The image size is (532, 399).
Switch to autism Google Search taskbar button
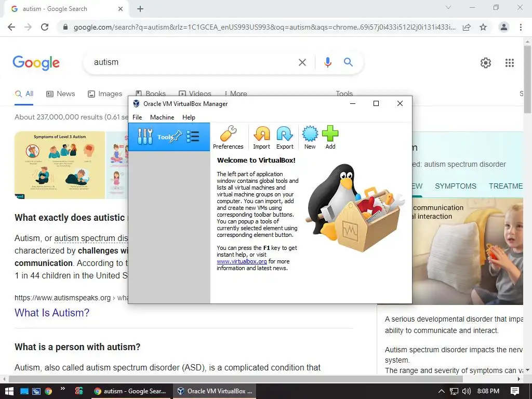click(130, 391)
